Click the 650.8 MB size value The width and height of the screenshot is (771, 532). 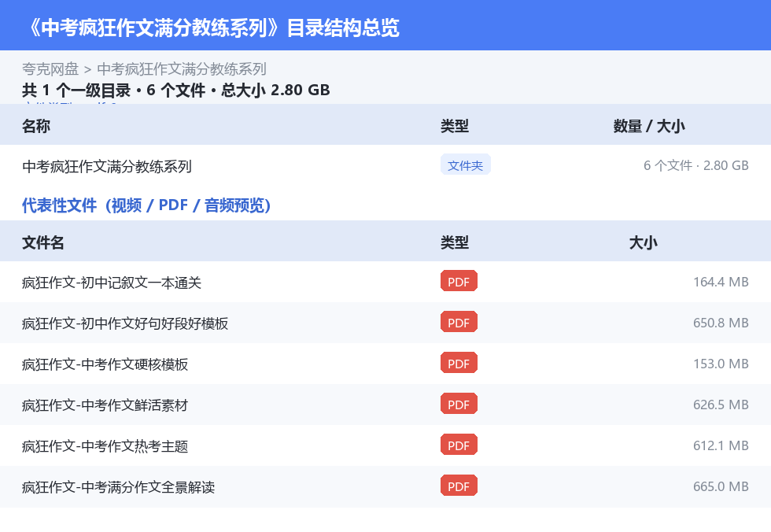721,323
